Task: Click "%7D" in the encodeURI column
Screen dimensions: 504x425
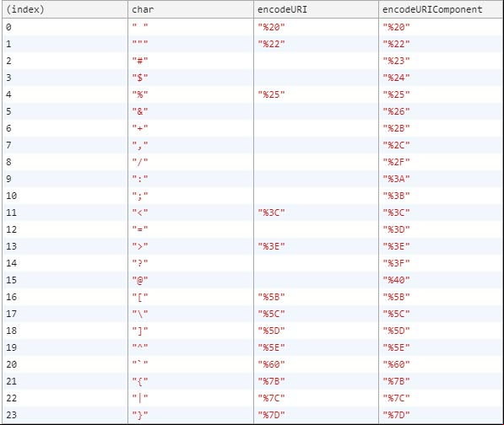Action: 271,415
